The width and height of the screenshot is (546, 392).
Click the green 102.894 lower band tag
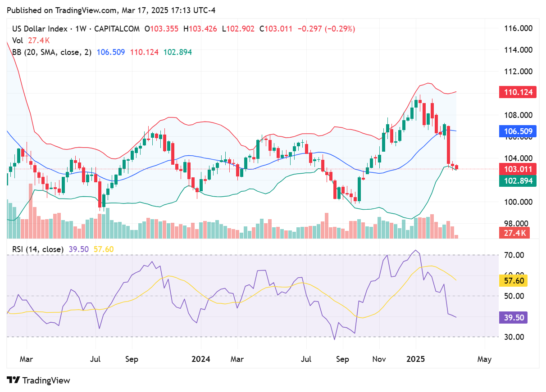pyautogui.click(x=517, y=181)
